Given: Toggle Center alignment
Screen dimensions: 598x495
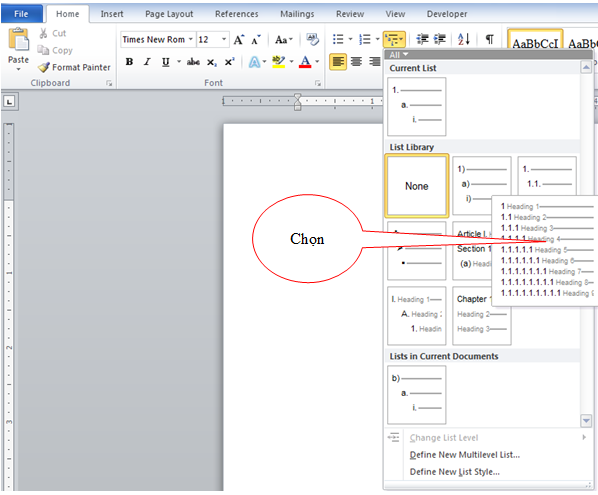Looking at the screenshot, I should tap(357, 61).
